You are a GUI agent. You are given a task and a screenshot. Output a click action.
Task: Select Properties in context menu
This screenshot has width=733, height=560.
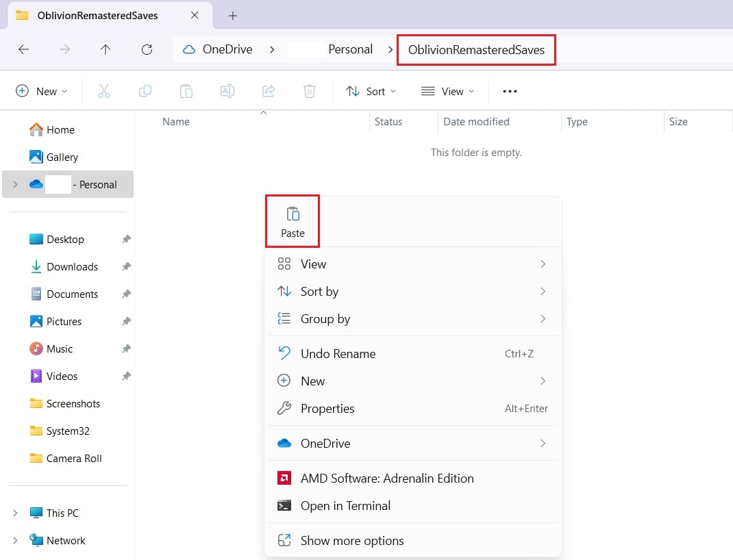click(412, 409)
